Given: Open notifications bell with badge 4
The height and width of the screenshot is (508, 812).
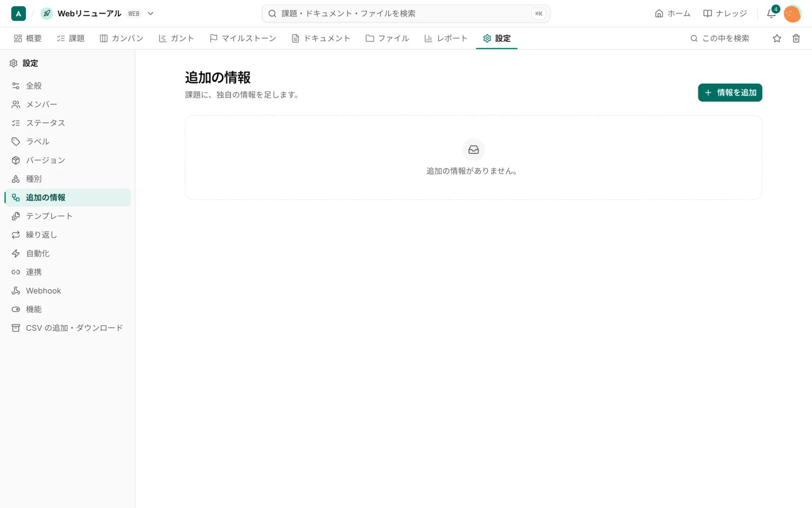Looking at the screenshot, I should click(771, 14).
